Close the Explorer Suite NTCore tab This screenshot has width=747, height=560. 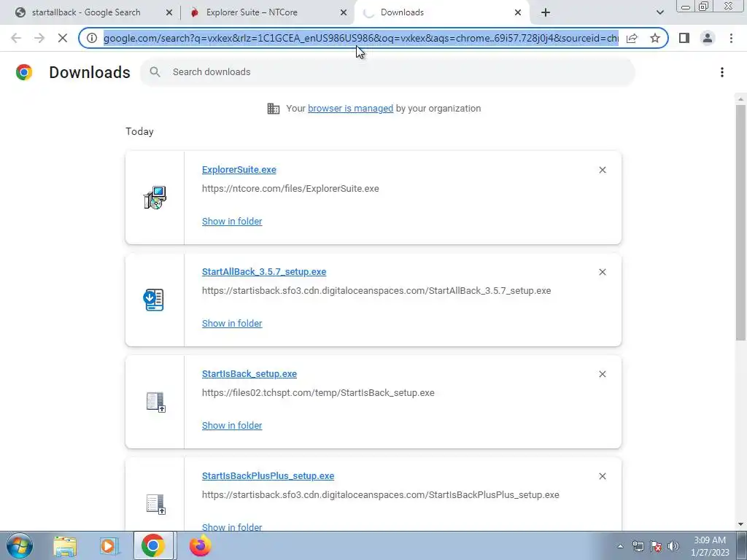tap(344, 13)
